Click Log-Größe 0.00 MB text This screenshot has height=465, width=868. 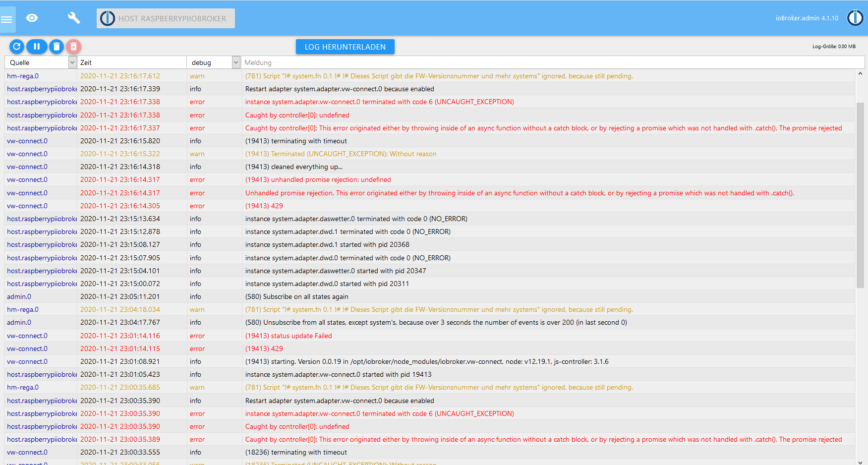pos(834,47)
